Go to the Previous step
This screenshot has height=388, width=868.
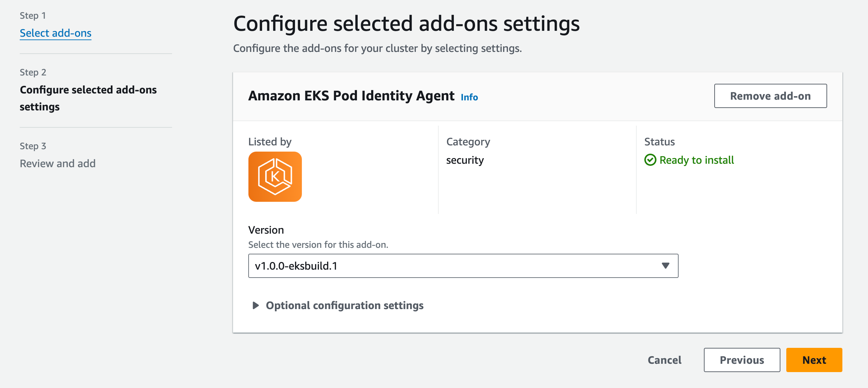(742, 360)
